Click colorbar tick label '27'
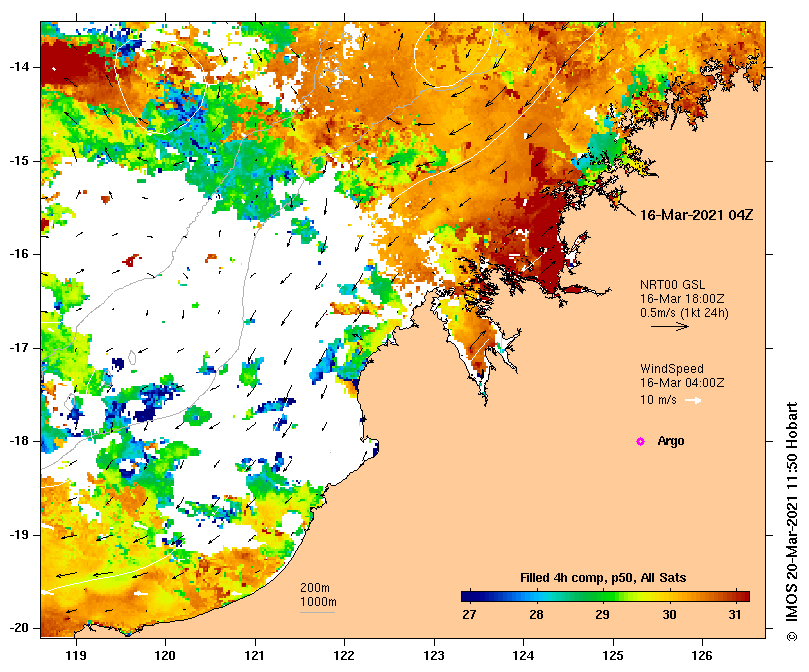Screen dimensions: 809x672 click(469, 615)
